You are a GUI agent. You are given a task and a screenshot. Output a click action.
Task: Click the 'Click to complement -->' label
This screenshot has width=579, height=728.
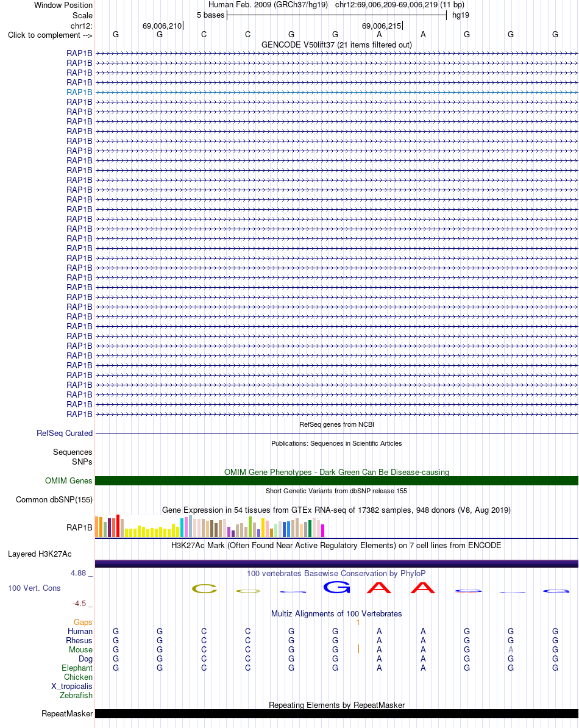50,35
